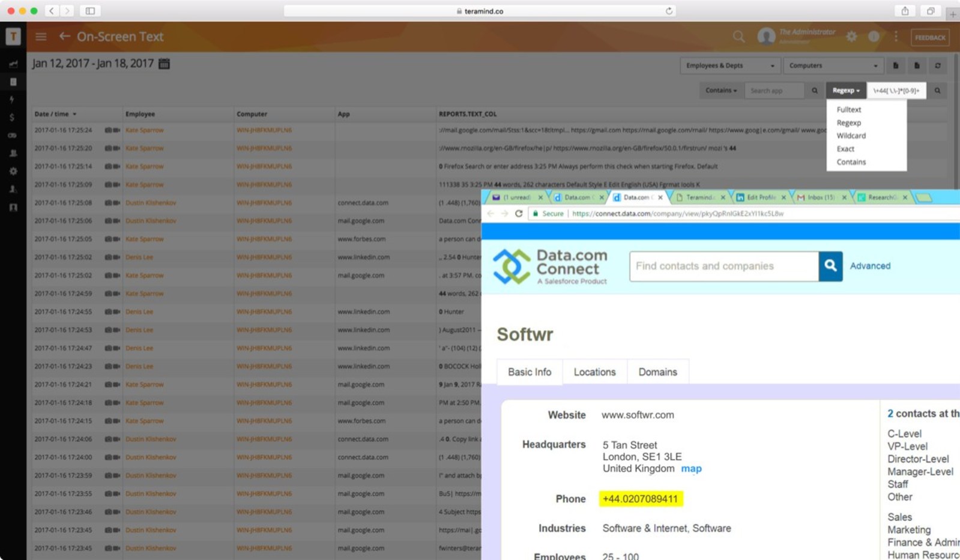Go back using the On-Screen Text arrow

(x=64, y=37)
